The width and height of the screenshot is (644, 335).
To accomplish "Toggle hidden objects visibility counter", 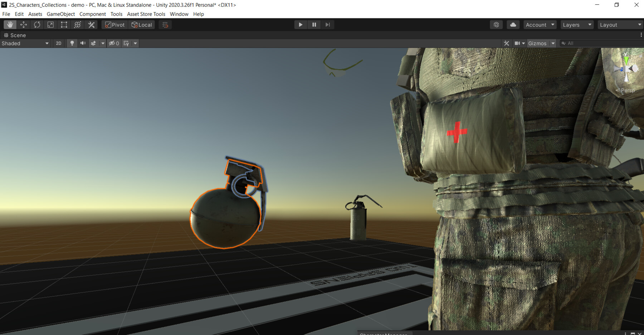I will (x=114, y=43).
